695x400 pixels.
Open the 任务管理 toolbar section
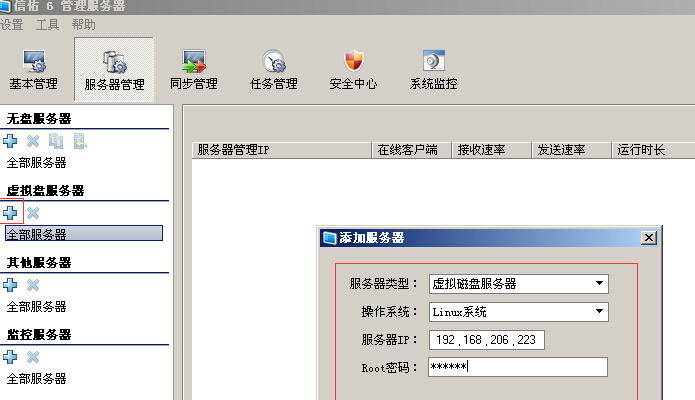pyautogui.click(x=273, y=70)
